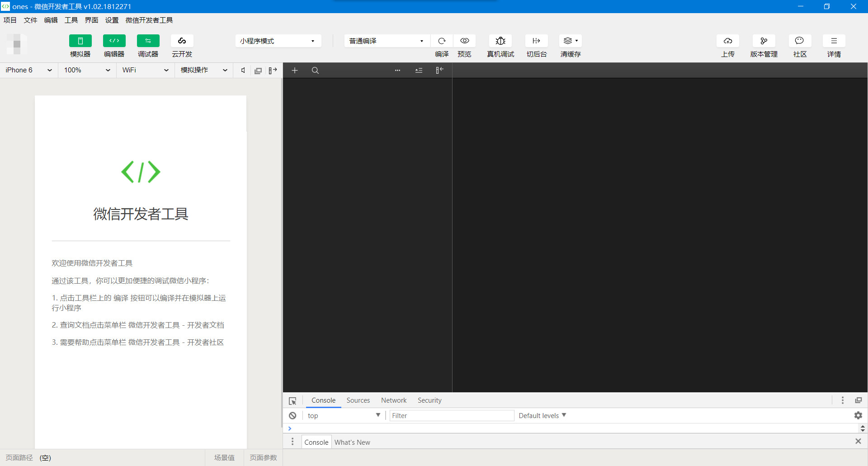Open the 工具 menu
This screenshot has width=868, height=466.
coord(71,20)
